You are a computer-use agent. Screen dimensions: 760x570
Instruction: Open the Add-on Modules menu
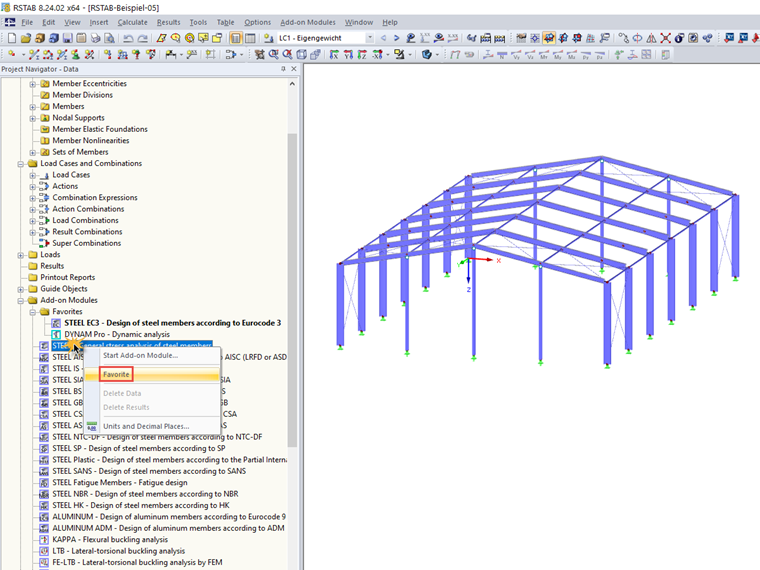click(x=308, y=22)
